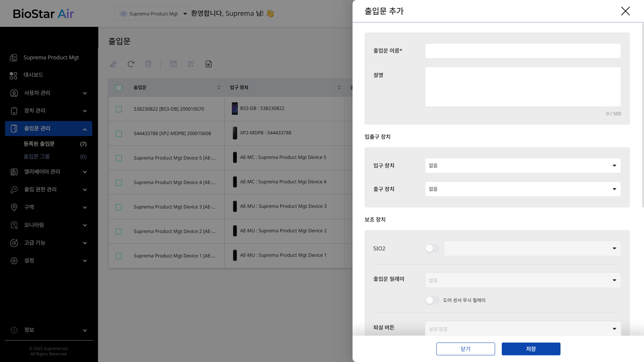This screenshot has width=644, height=362.
Task: Enable the SIO2 toggle switch
Action: coord(432,248)
